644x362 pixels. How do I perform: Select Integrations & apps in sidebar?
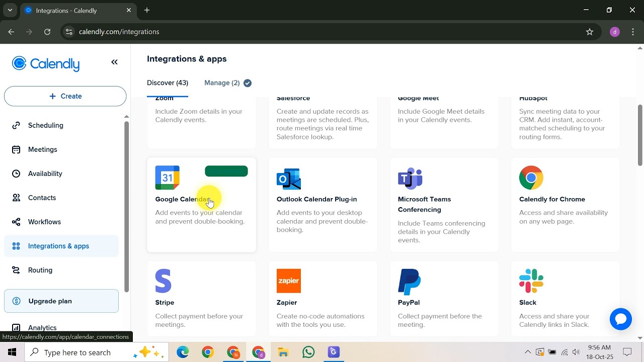(x=61, y=246)
